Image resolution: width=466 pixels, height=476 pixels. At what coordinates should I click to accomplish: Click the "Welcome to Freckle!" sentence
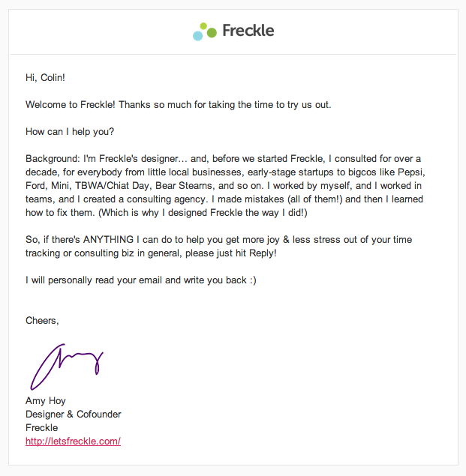(71, 105)
